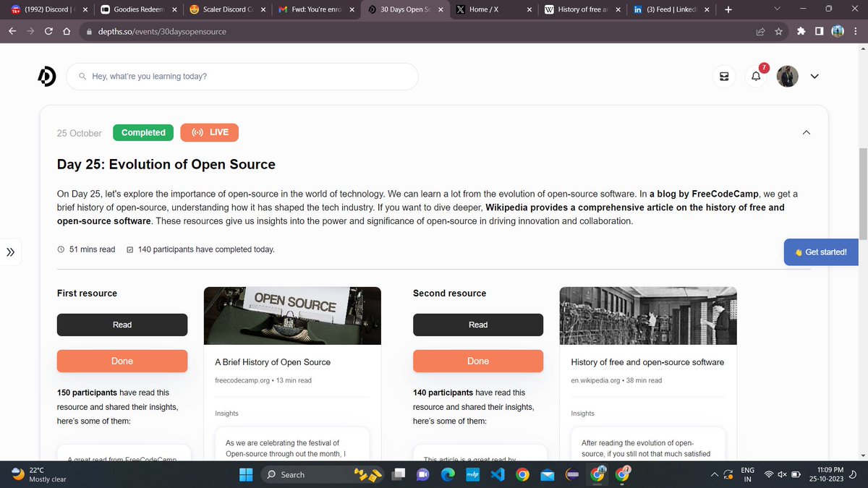This screenshot has width=868, height=488.
Task: Open the Mail app from taskbar
Action: pyautogui.click(x=548, y=474)
